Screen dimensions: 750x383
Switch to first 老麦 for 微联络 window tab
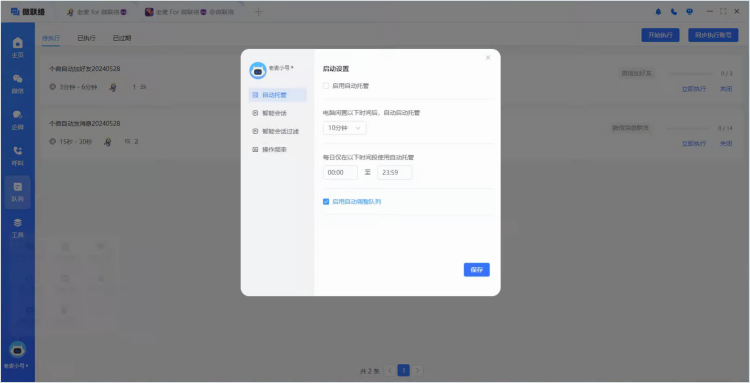97,12
